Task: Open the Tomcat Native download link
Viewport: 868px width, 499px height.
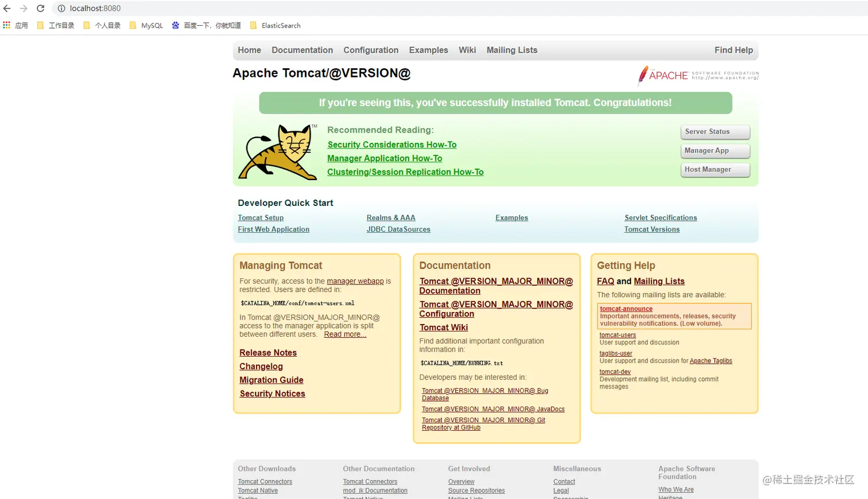Action: 258,491
